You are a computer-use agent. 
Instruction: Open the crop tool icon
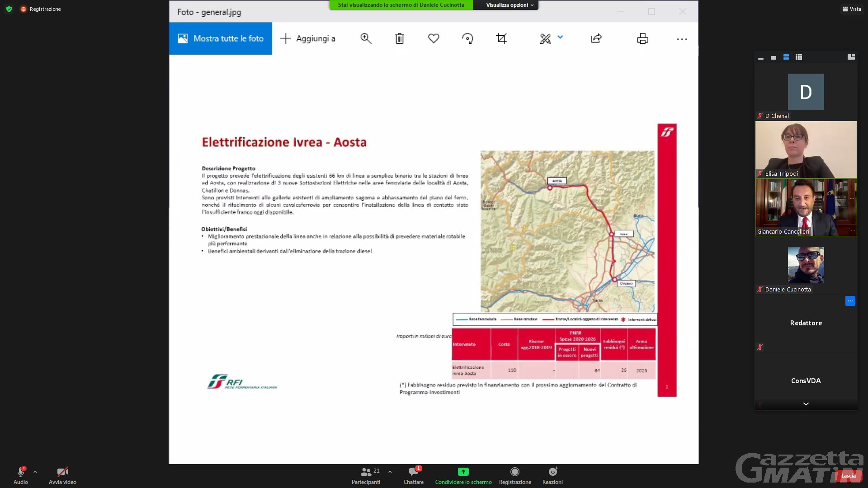click(501, 38)
